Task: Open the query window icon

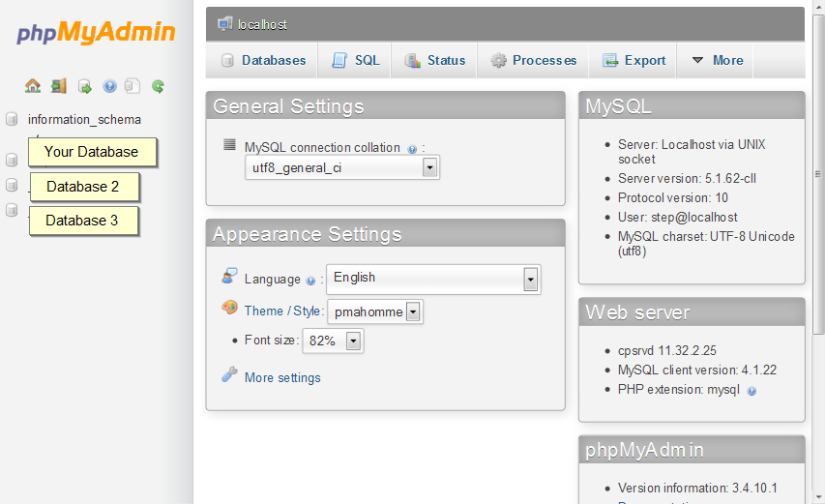Action: 85,86
